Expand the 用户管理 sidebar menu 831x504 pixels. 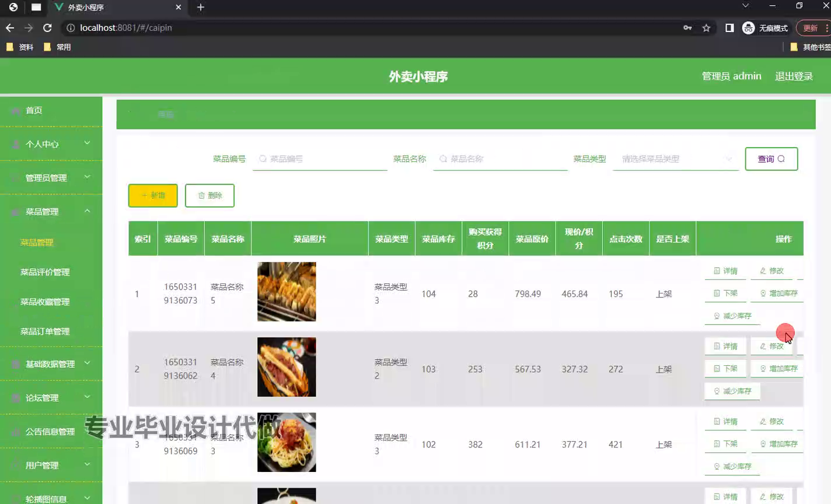click(51, 465)
